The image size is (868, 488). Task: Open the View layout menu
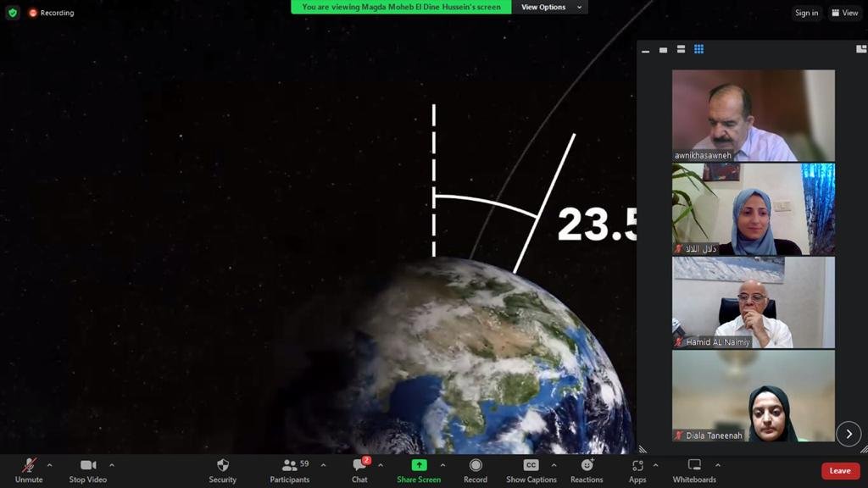pos(845,13)
